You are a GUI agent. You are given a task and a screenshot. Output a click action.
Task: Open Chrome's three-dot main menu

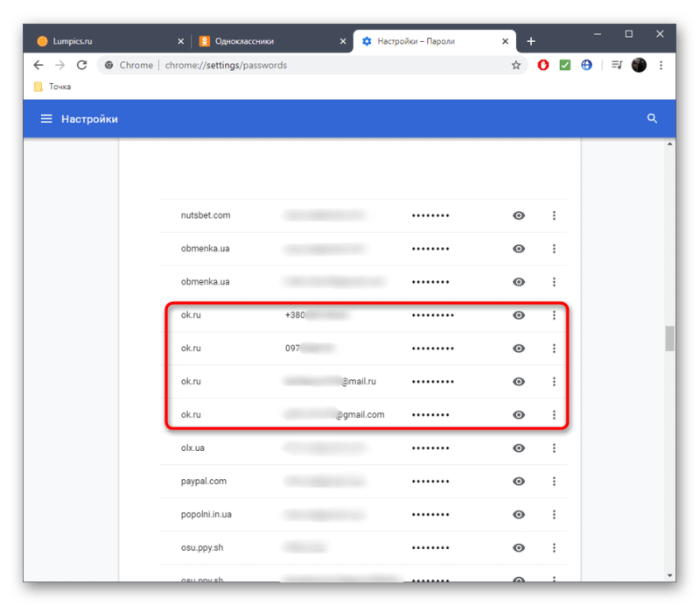click(661, 66)
